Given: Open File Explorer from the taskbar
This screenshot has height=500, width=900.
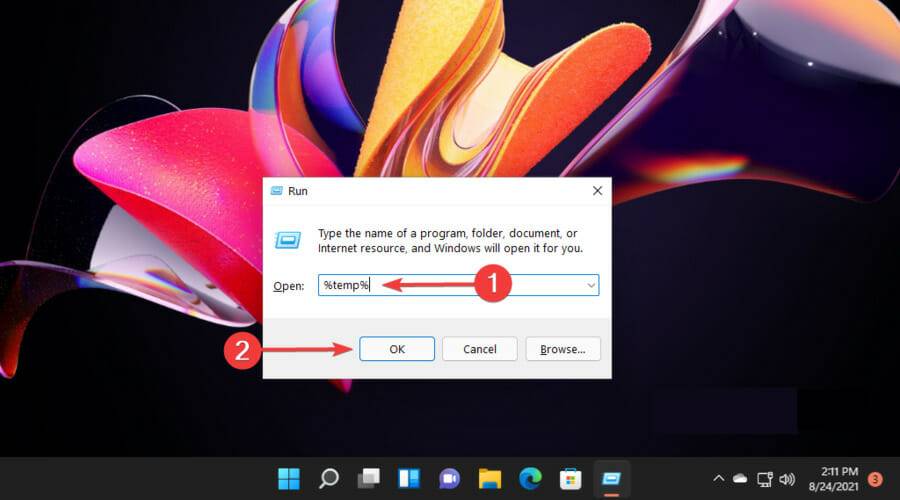Looking at the screenshot, I should click(490, 479).
